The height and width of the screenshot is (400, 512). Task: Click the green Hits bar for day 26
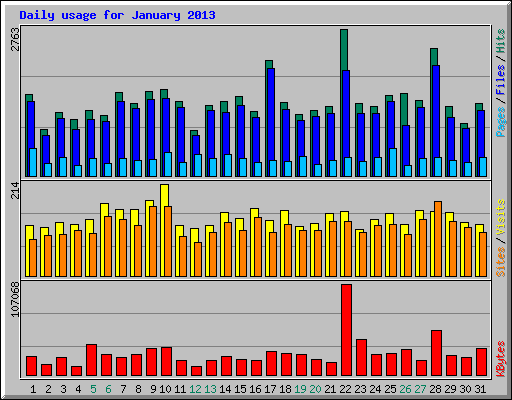click(x=404, y=109)
